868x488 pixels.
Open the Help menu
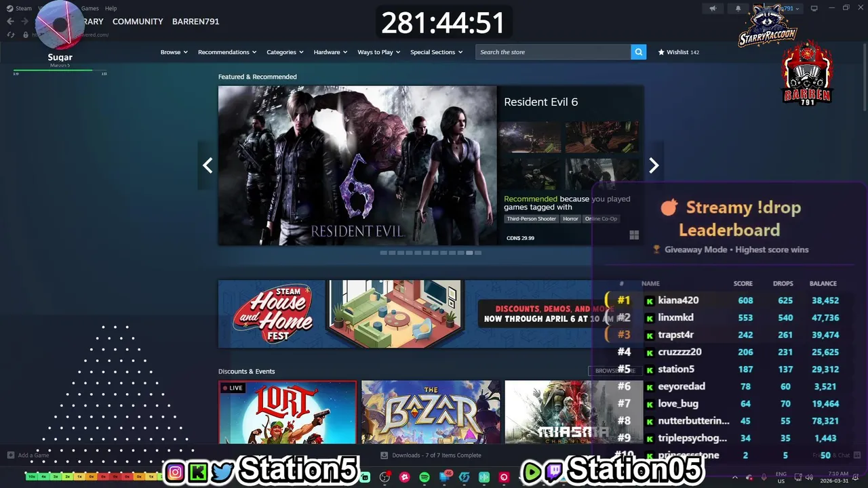pyautogui.click(x=111, y=8)
